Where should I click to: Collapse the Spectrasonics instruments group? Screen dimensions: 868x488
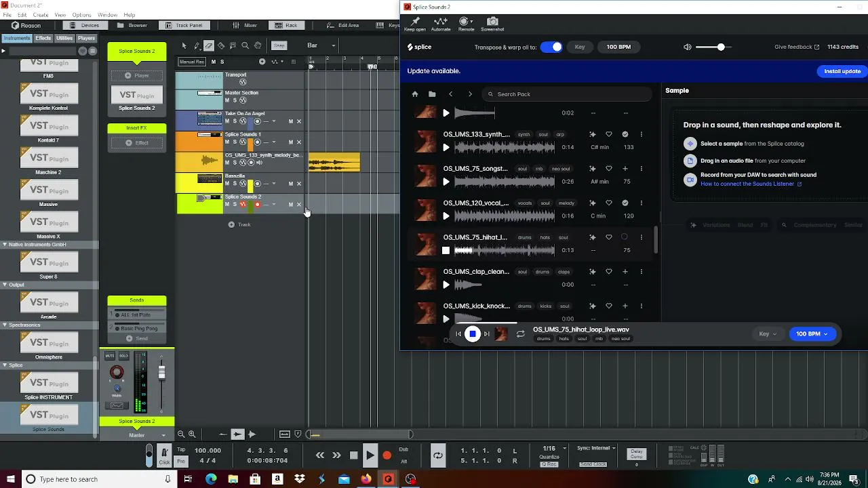[5, 325]
